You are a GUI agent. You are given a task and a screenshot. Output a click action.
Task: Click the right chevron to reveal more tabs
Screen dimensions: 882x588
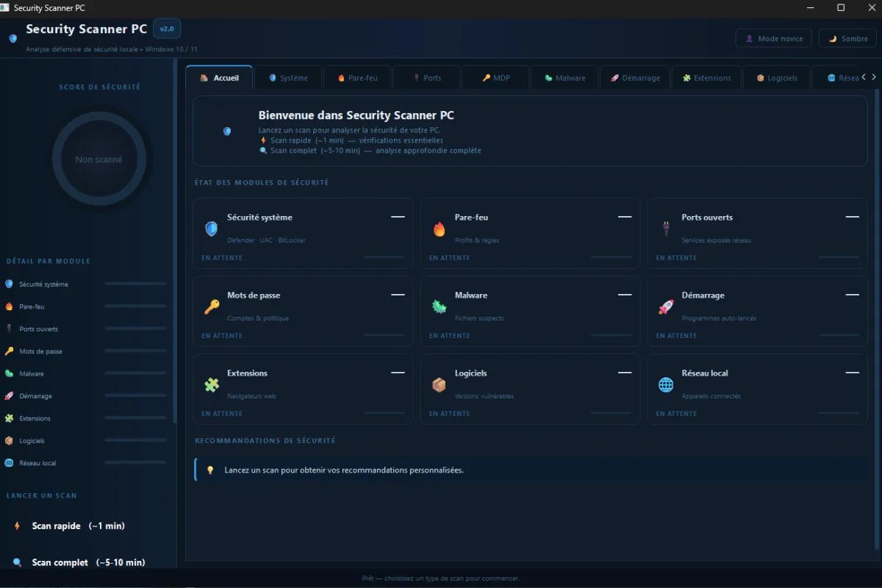pyautogui.click(x=874, y=76)
